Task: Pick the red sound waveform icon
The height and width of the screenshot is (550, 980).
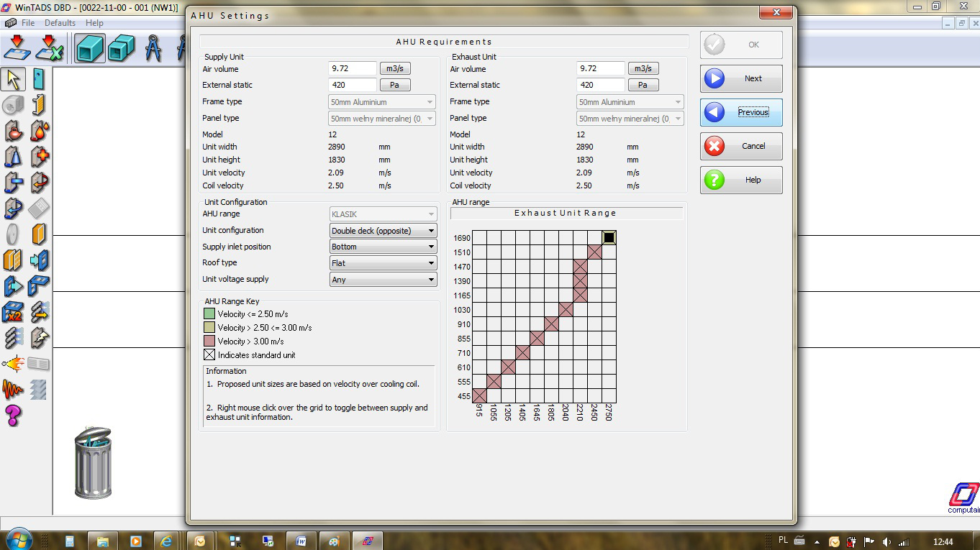Action: [14, 390]
